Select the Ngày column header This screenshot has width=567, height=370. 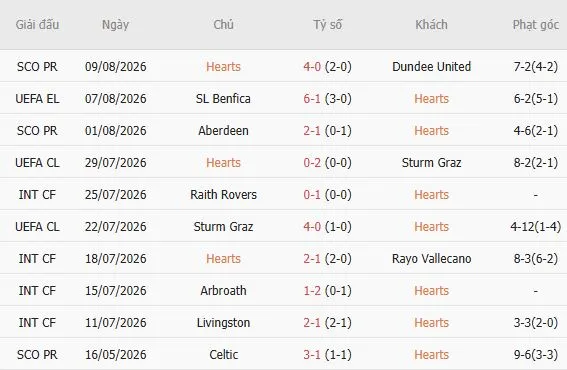tap(115, 25)
